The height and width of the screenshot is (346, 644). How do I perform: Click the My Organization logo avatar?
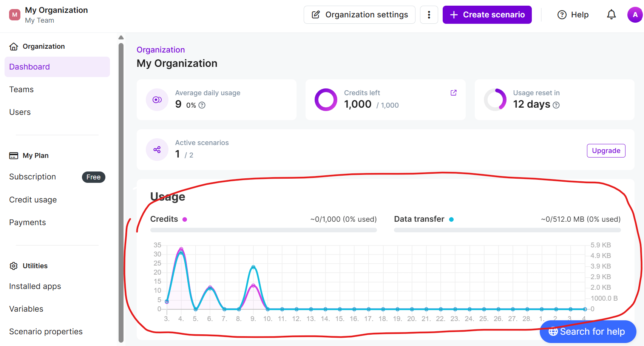(x=15, y=15)
